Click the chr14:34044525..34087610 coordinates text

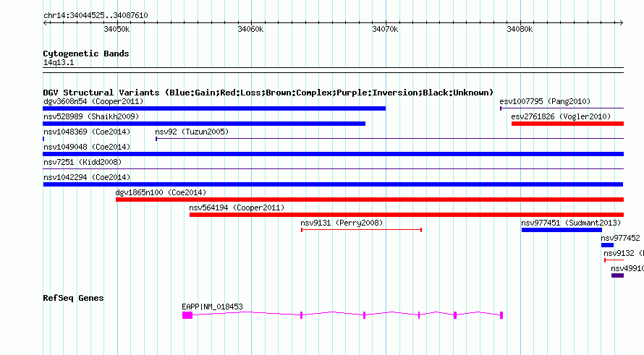coord(96,15)
